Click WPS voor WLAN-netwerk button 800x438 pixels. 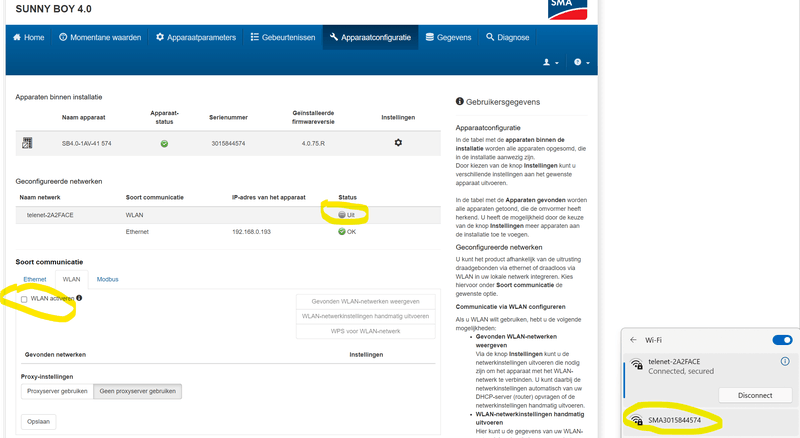pyautogui.click(x=365, y=331)
